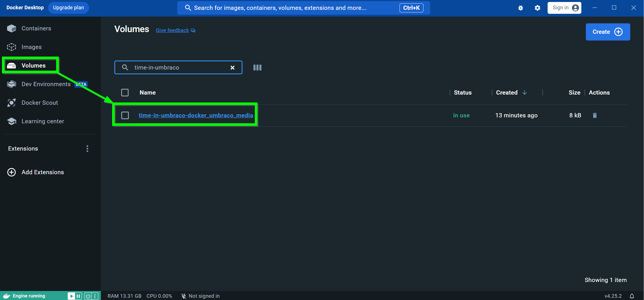Click the global search bar
This screenshot has width=644, height=300.
(303, 8)
